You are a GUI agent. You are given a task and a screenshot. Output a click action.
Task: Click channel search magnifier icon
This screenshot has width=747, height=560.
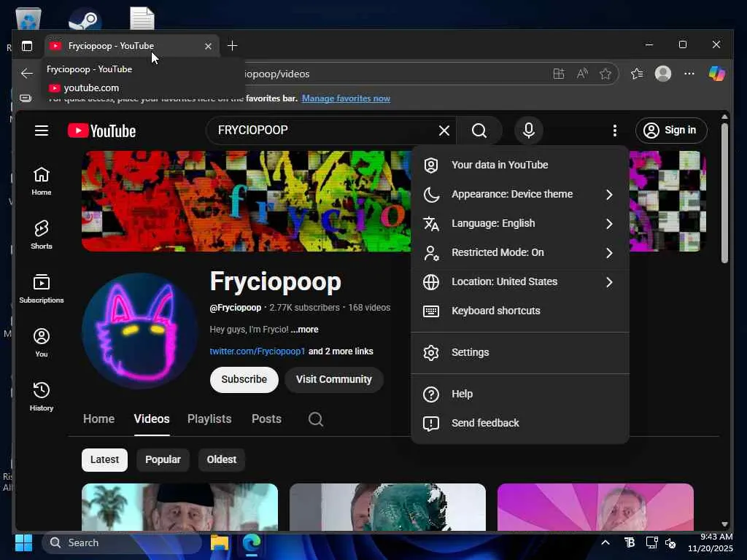[x=315, y=419]
